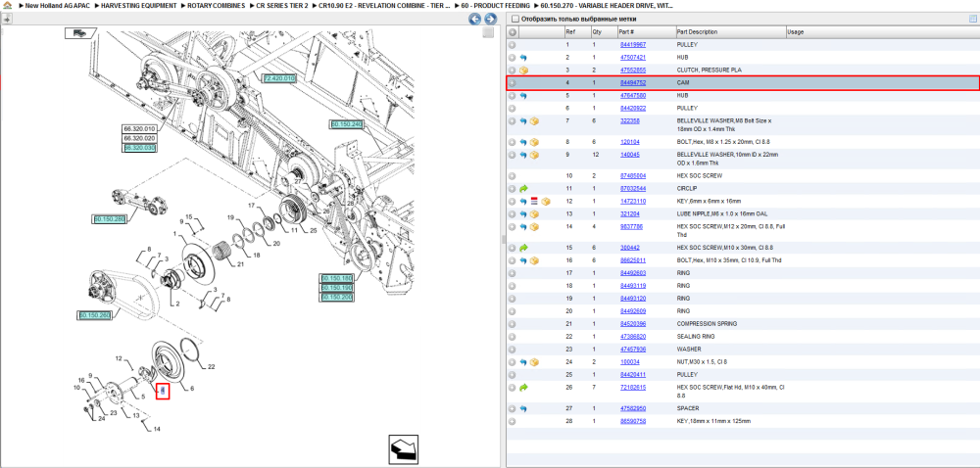Enable 'Отобразить только выбранные метки' checkbox
The image size is (980, 468).
[514, 19]
